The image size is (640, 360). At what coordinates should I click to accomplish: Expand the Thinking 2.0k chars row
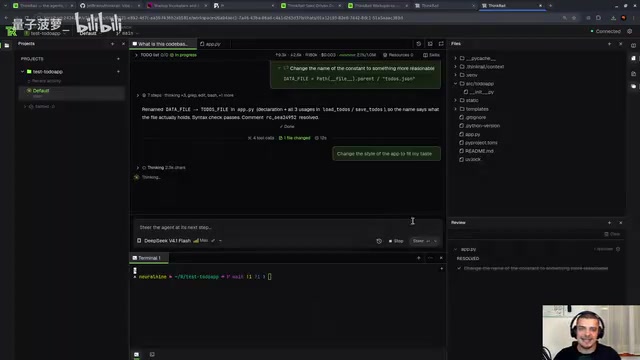138,167
